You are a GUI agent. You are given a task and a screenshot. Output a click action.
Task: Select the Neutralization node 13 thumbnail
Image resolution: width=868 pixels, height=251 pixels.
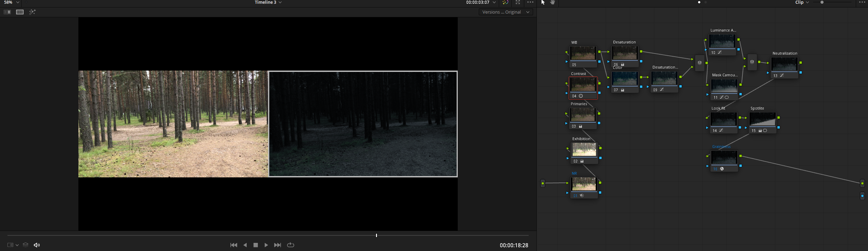785,64
